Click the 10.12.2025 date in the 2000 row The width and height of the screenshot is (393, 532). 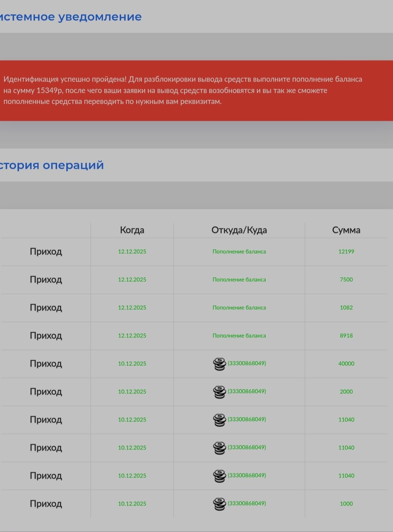tap(132, 392)
